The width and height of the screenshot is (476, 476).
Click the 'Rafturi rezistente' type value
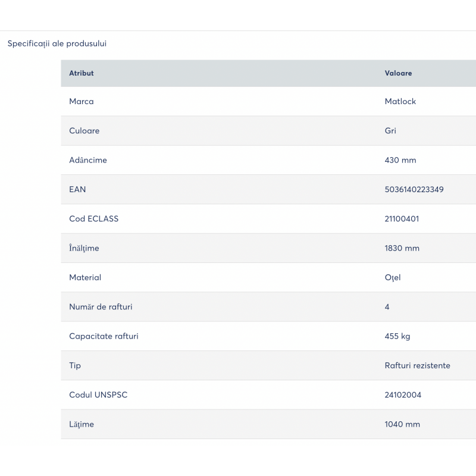[418, 365]
